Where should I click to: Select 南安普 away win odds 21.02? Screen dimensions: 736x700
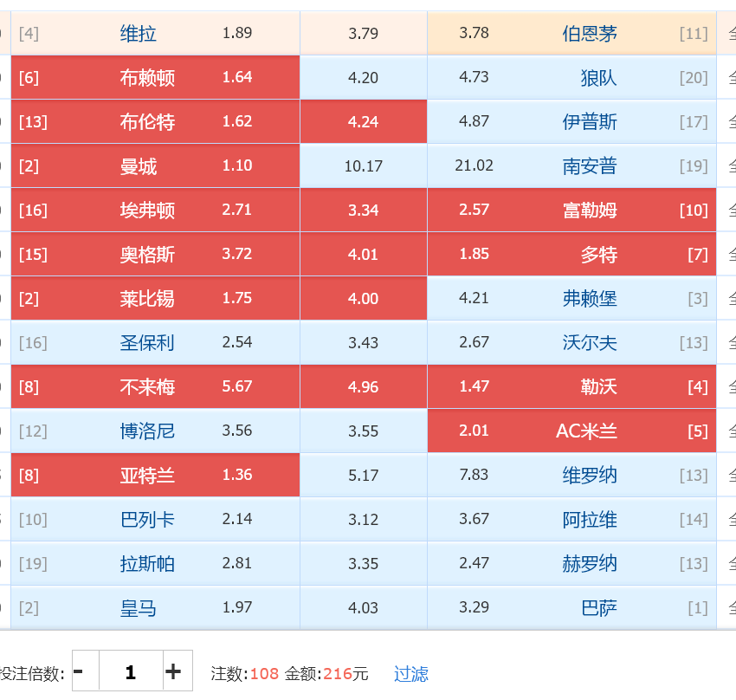pos(571,165)
